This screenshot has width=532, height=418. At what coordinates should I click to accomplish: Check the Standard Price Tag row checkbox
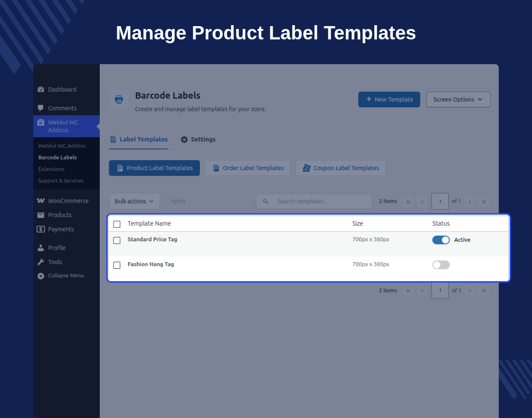(x=117, y=240)
